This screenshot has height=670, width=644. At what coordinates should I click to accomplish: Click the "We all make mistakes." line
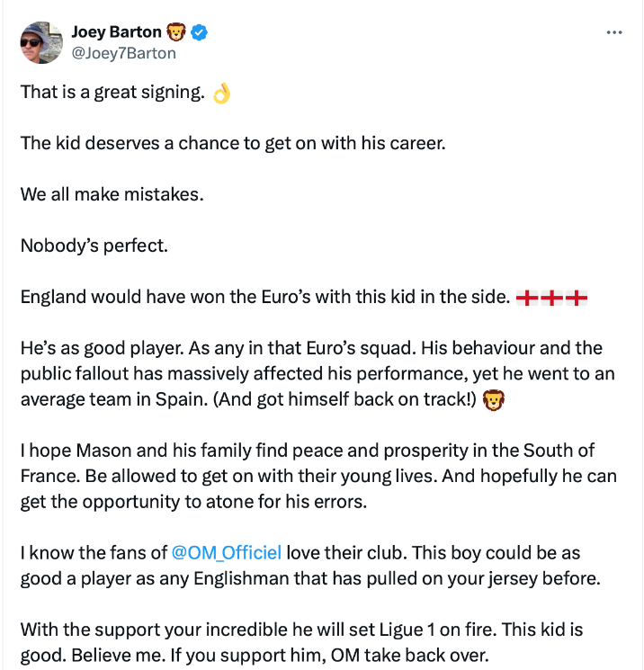tap(112, 194)
